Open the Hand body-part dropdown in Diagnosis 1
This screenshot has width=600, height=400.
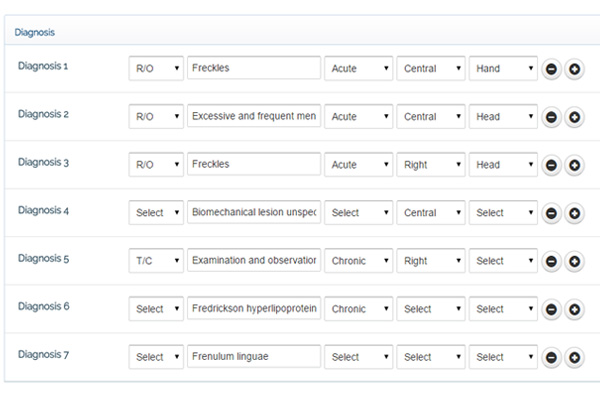(504, 69)
